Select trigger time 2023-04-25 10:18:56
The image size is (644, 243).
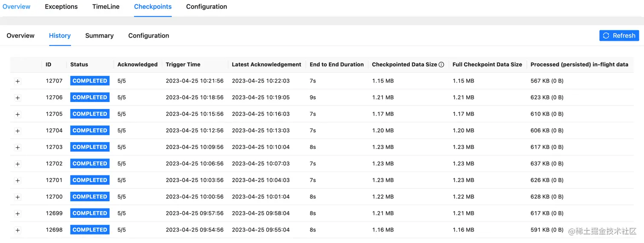click(195, 97)
